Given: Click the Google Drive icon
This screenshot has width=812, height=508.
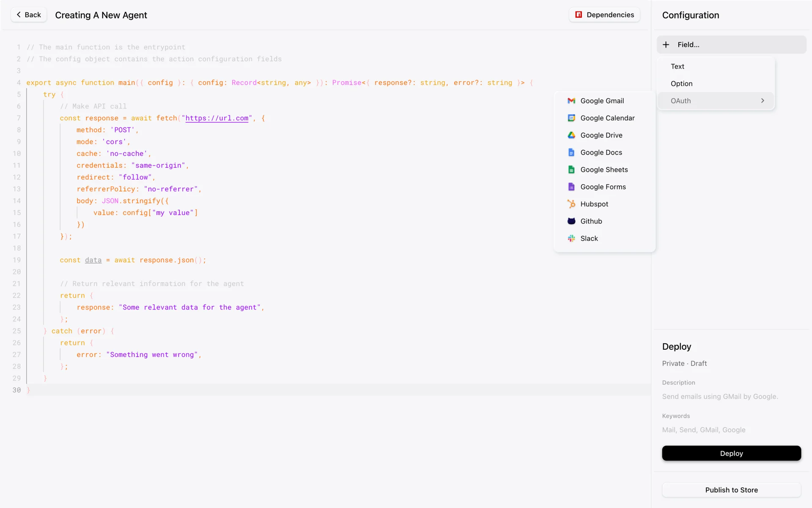Looking at the screenshot, I should [x=571, y=135].
